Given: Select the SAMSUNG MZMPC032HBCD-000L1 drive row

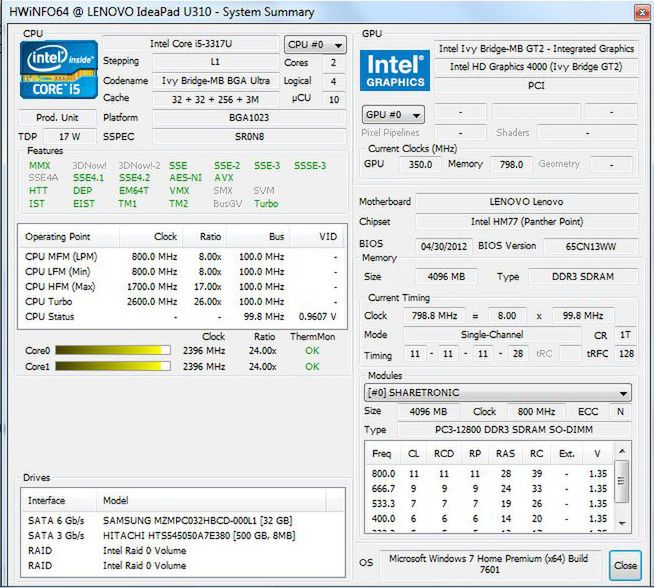Looking at the screenshot, I should [183, 520].
